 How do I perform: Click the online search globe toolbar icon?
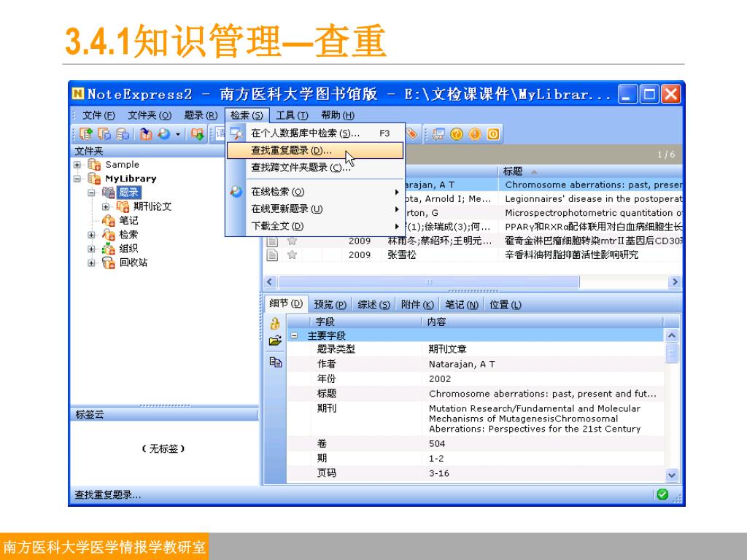click(164, 134)
